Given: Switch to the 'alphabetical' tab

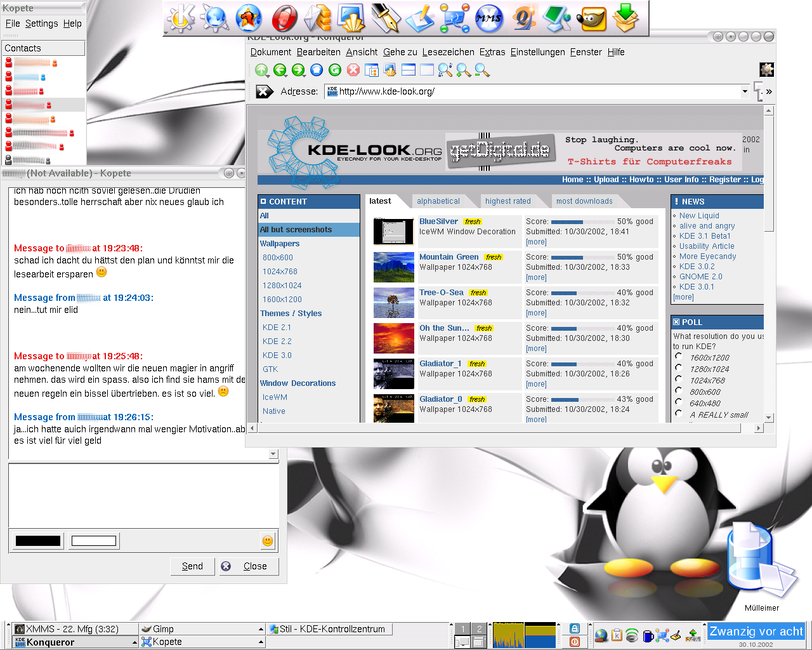Looking at the screenshot, I should coord(438,201).
